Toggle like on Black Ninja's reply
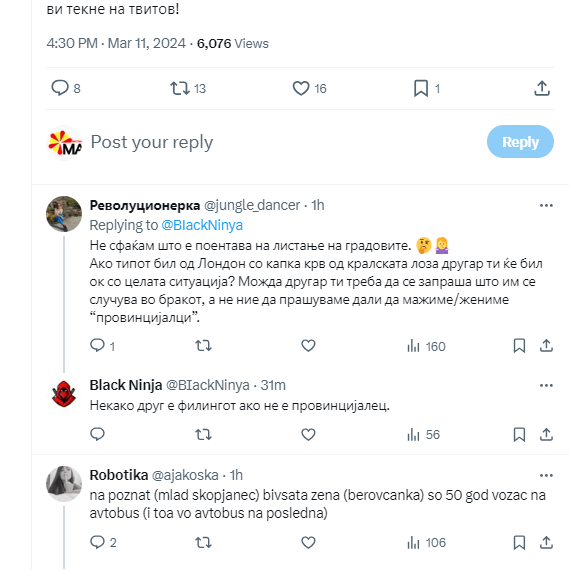Screen dimensions: 569x570 (308, 434)
